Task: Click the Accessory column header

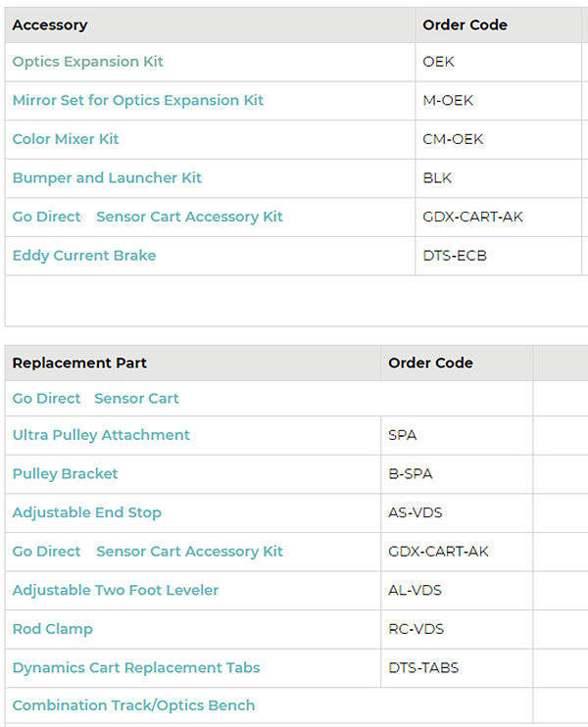Action: [x=50, y=24]
